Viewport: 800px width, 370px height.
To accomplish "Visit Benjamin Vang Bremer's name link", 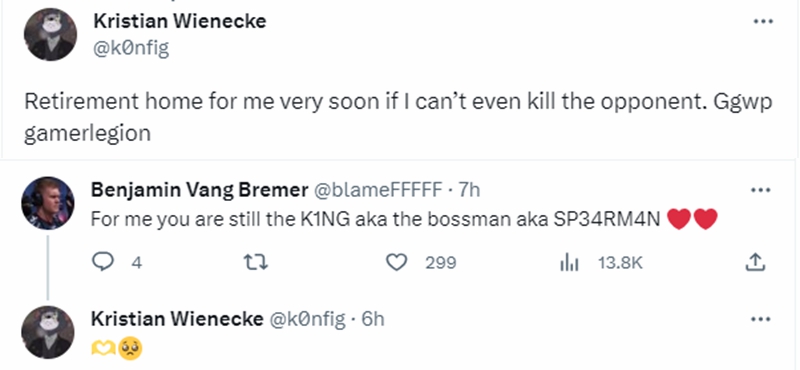I will click(x=199, y=190).
